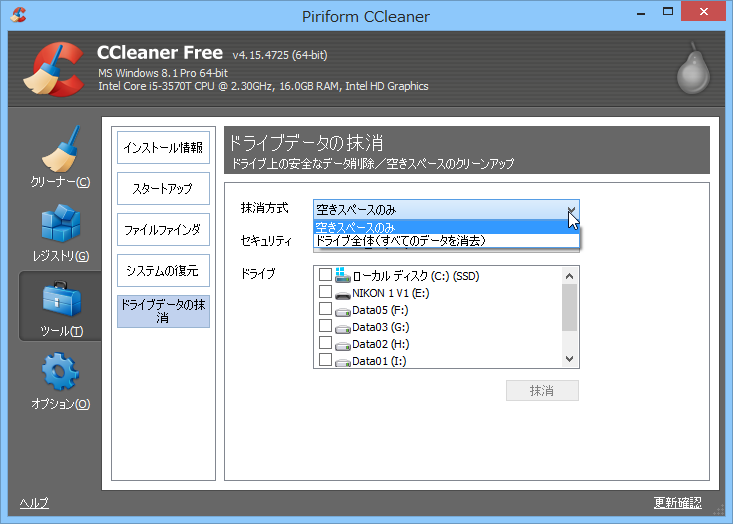Maximize the Piriform CCleaner window
733x524 pixels.
(x=668, y=12)
